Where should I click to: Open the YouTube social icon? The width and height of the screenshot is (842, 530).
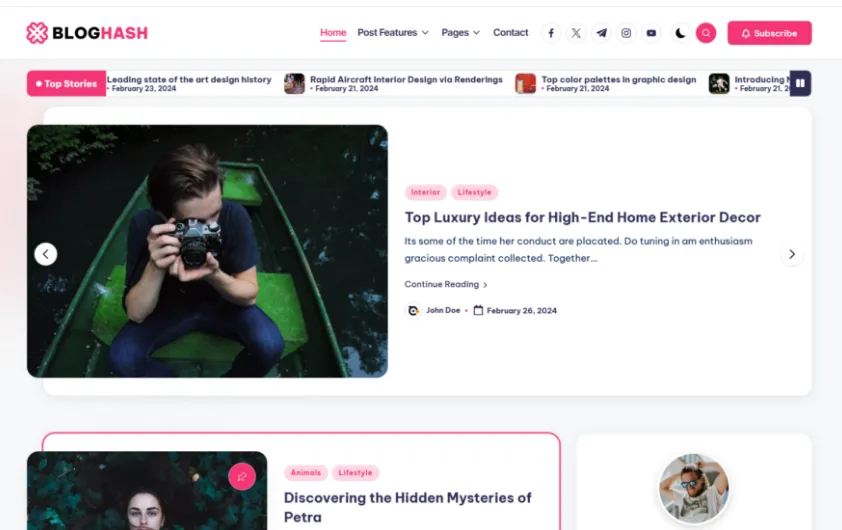click(651, 33)
